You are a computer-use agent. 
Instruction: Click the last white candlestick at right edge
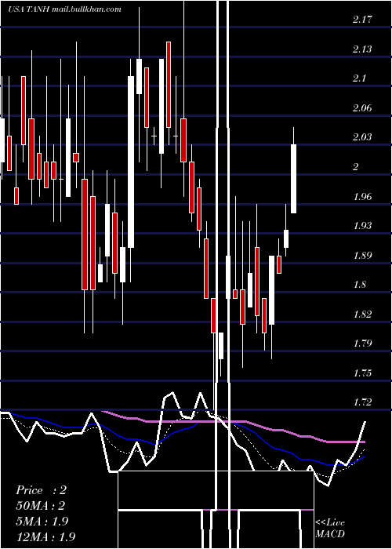pyautogui.click(x=294, y=179)
